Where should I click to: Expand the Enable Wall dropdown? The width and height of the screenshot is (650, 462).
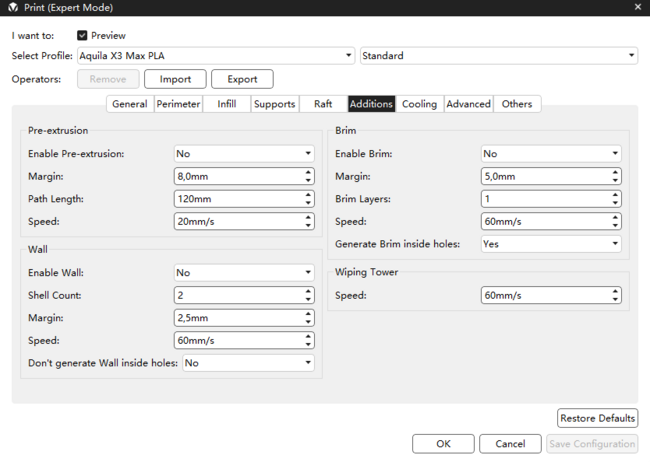[x=244, y=272]
